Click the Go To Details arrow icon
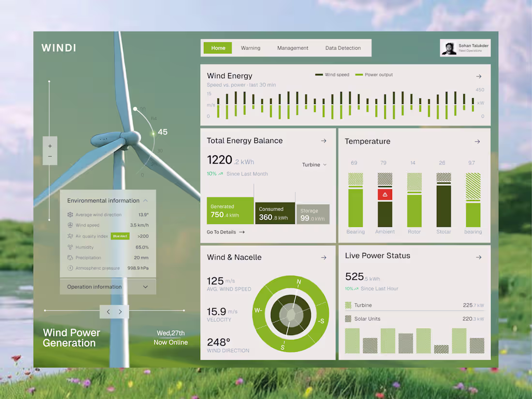This screenshot has width=532, height=399. click(x=242, y=232)
